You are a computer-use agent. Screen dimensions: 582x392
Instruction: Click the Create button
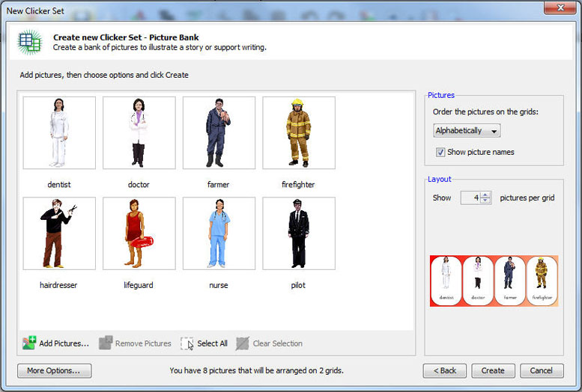[493, 370]
